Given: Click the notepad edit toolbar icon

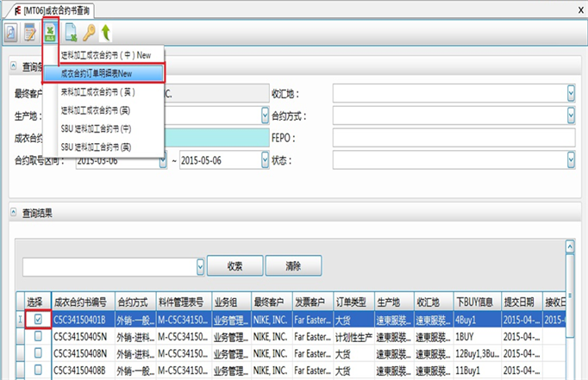Looking at the screenshot, I should [x=29, y=34].
